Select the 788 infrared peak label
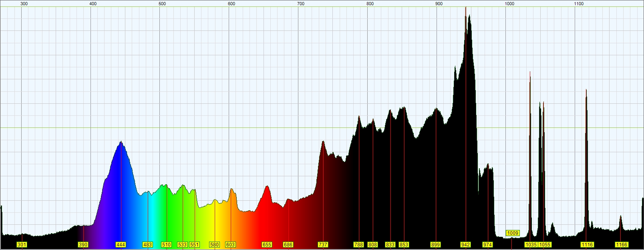This screenshot has width=644, height=250. click(x=358, y=244)
